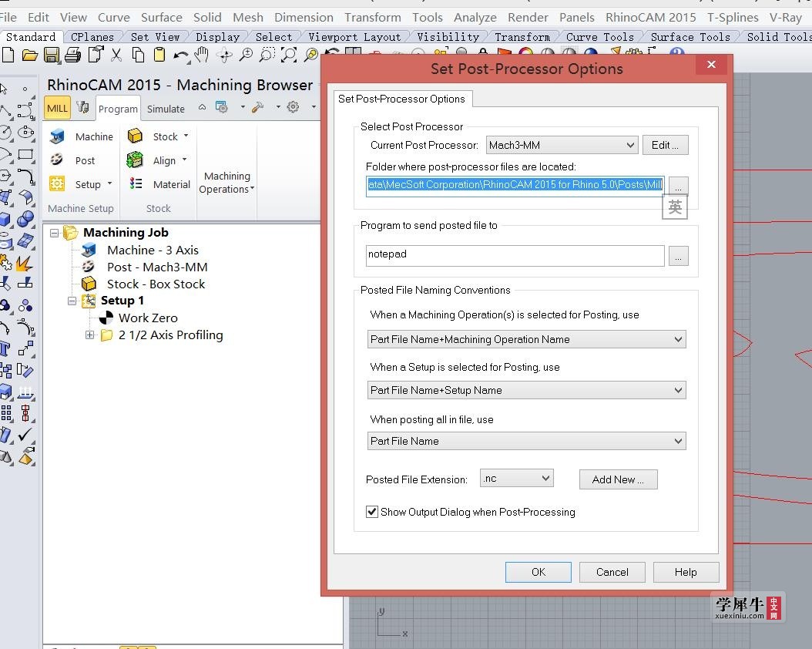Image resolution: width=812 pixels, height=649 pixels.
Task: Click OK in Set Post-Processor Options
Action: coord(538,572)
